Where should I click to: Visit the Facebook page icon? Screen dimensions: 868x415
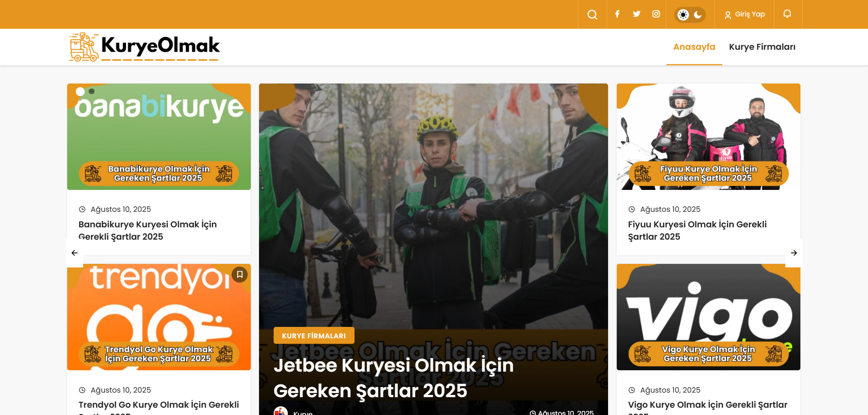coord(617,14)
